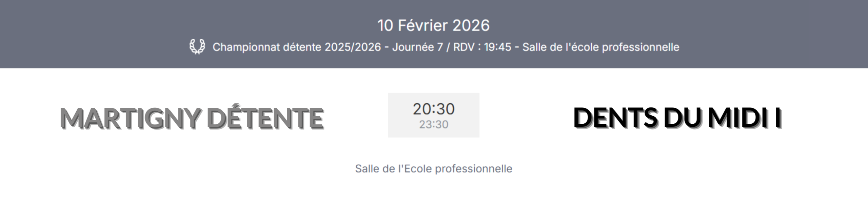The height and width of the screenshot is (198, 868).
Task: Click the greyed 23:30 time
Action: [434, 125]
